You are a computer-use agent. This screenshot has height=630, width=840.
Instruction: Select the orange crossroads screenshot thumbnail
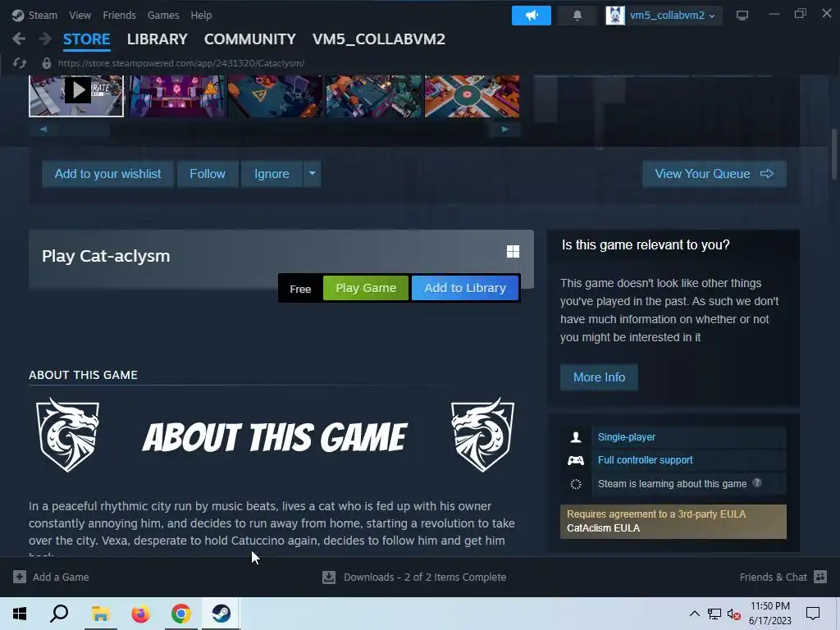(472, 95)
